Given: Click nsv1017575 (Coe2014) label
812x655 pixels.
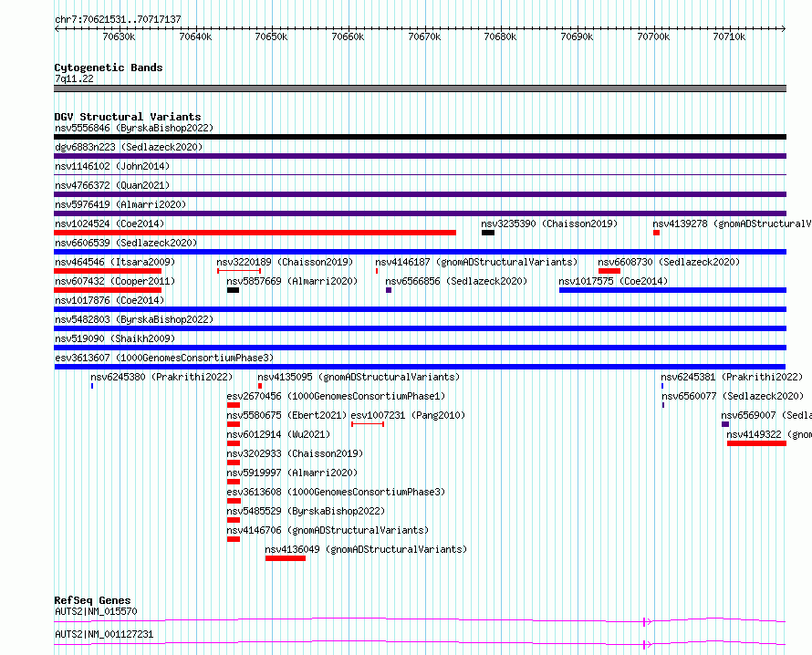Looking at the screenshot, I should pos(614,281).
